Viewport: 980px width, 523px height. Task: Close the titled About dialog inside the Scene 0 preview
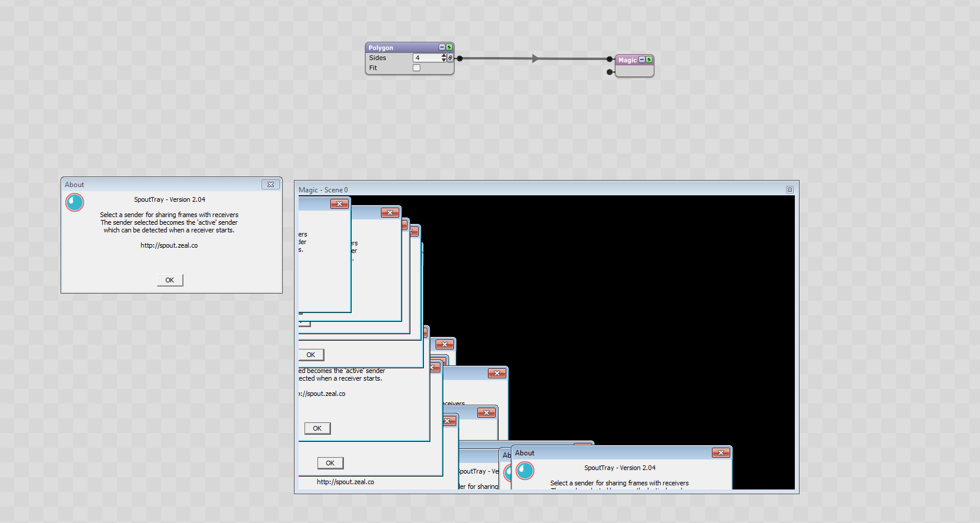[721, 452]
